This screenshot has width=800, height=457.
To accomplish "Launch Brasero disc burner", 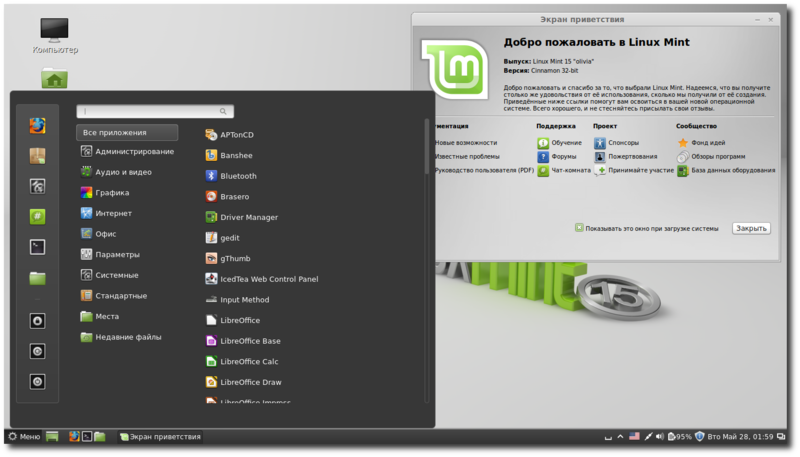I will [228, 196].
